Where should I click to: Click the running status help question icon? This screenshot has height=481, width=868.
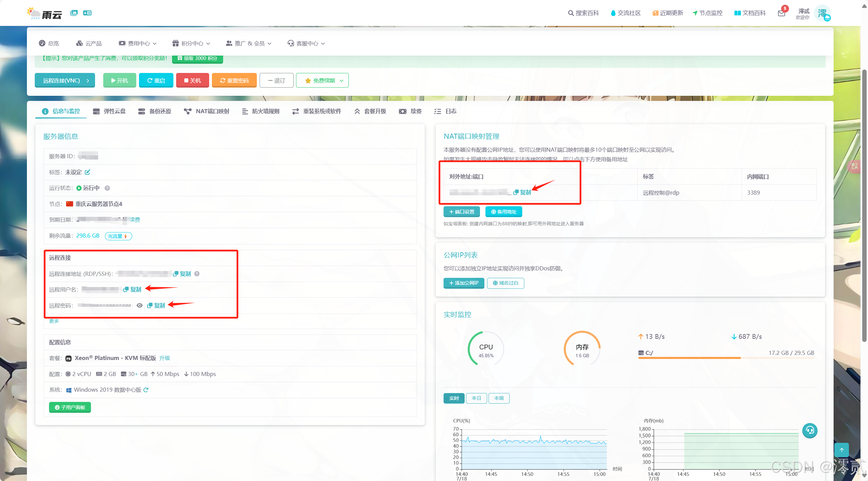point(107,188)
